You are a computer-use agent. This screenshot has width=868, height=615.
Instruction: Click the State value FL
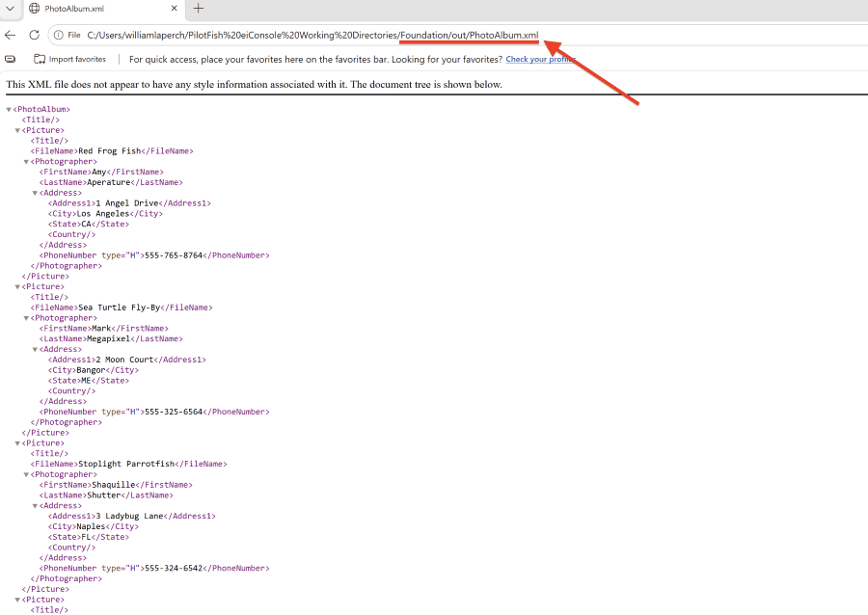(x=87, y=537)
